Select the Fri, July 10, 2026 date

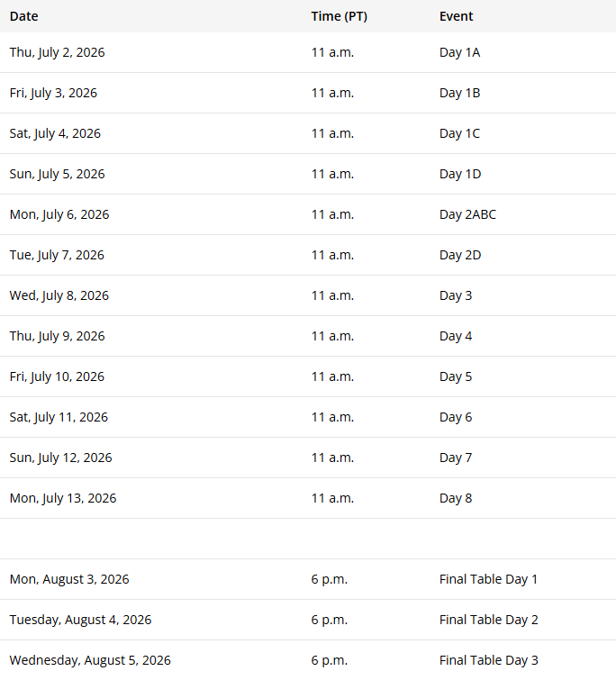pos(57,376)
